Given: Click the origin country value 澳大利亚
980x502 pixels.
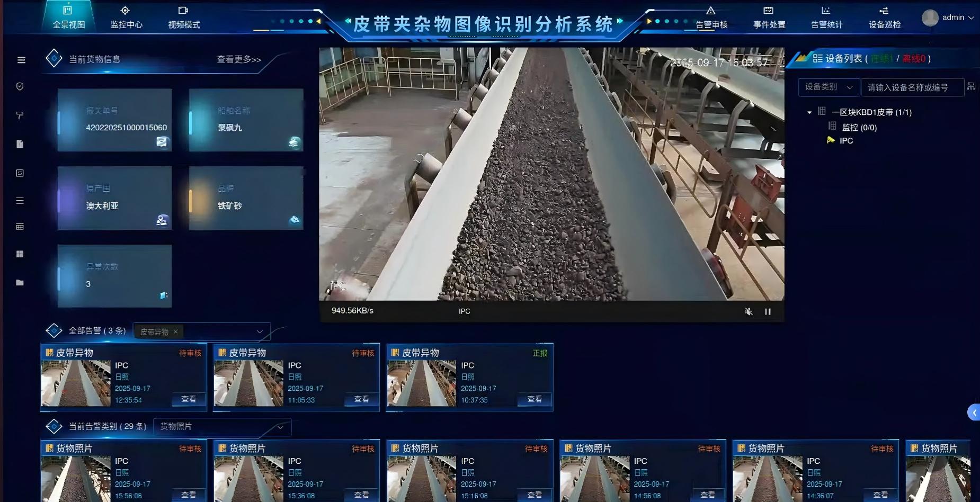Looking at the screenshot, I should [102, 206].
